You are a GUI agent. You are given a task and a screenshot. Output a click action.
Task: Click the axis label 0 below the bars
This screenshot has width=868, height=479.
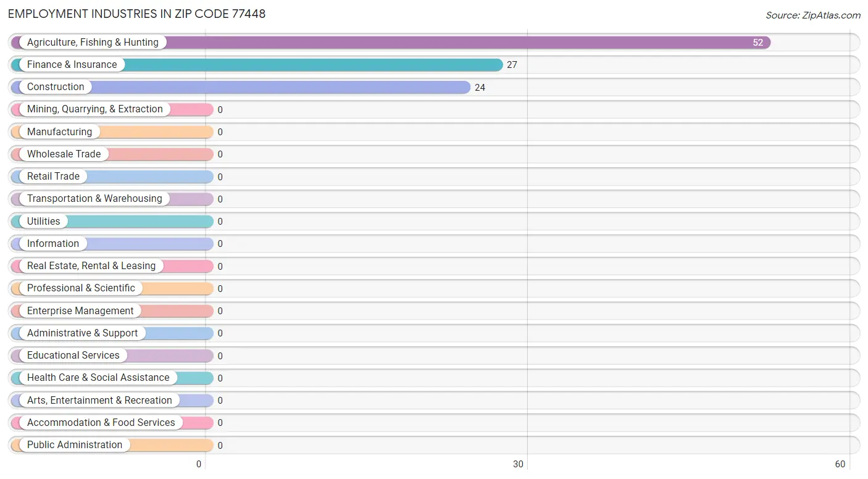(199, 464)
